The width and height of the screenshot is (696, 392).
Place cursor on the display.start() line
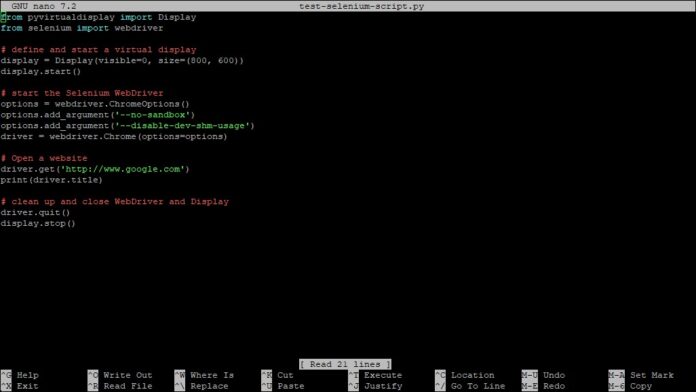point(41,71)
